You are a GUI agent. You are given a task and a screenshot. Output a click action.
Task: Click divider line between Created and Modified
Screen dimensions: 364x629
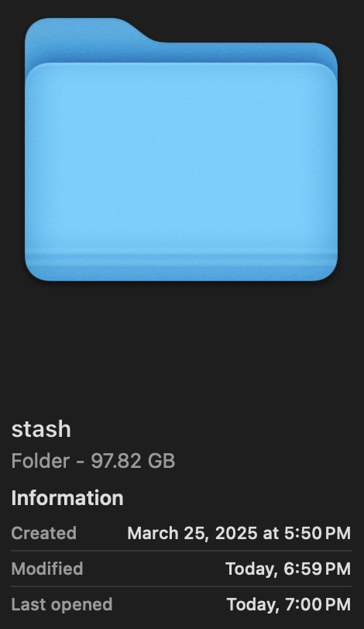[x=181, y=551]
